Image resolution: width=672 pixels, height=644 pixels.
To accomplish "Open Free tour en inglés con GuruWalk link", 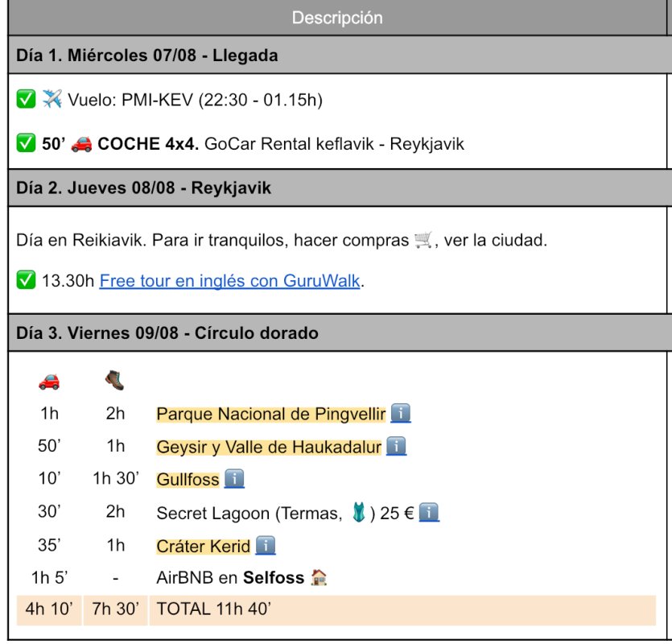I will 230,281.
